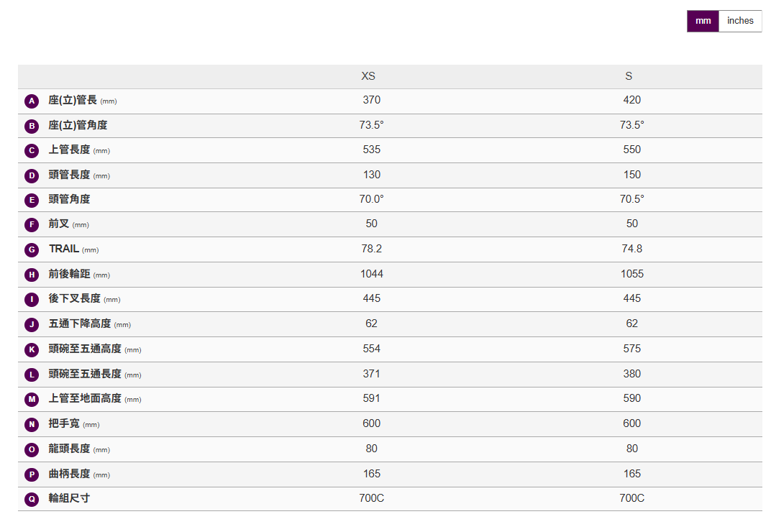
Task: Click the S wheelbase value 1055
Action: click(x=632, y=274)
